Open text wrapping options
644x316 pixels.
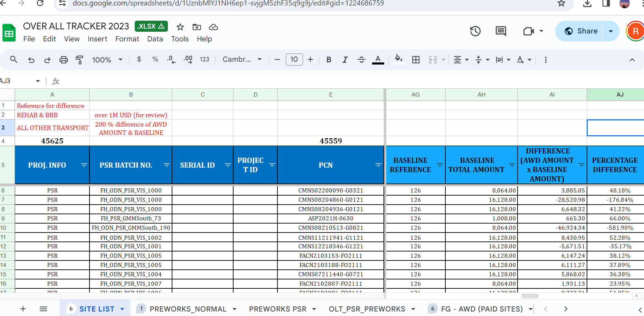(x=503, y=60)
